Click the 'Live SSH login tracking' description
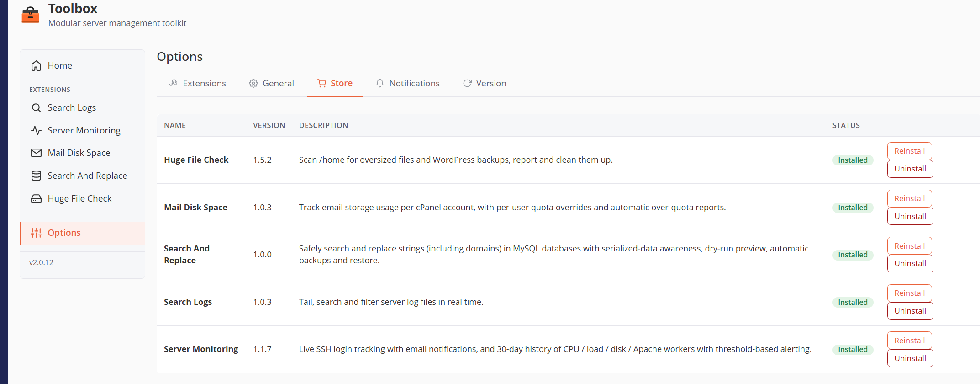The width and height of the screenshot is (980, 384). point(555,349)
